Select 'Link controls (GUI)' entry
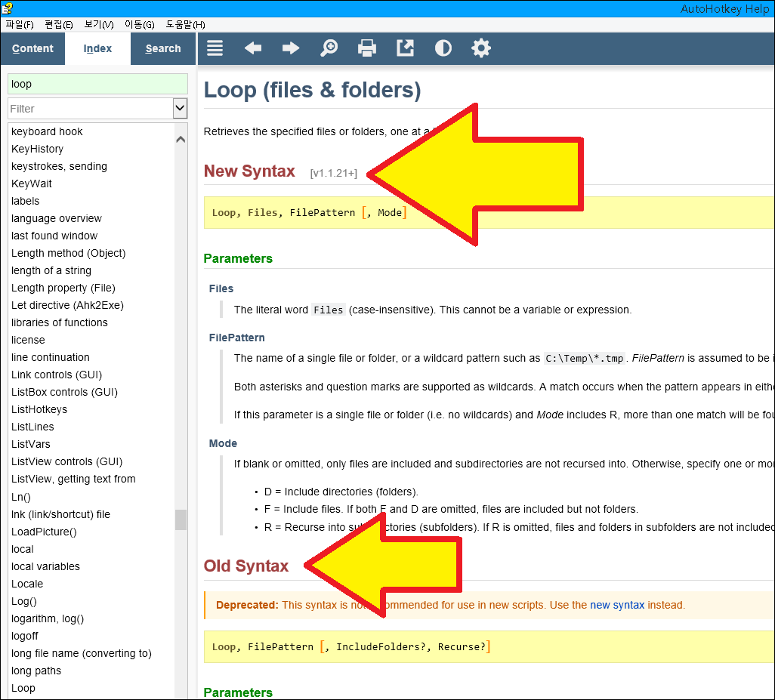Screen dimensions: 775x700 pos(57,375)
